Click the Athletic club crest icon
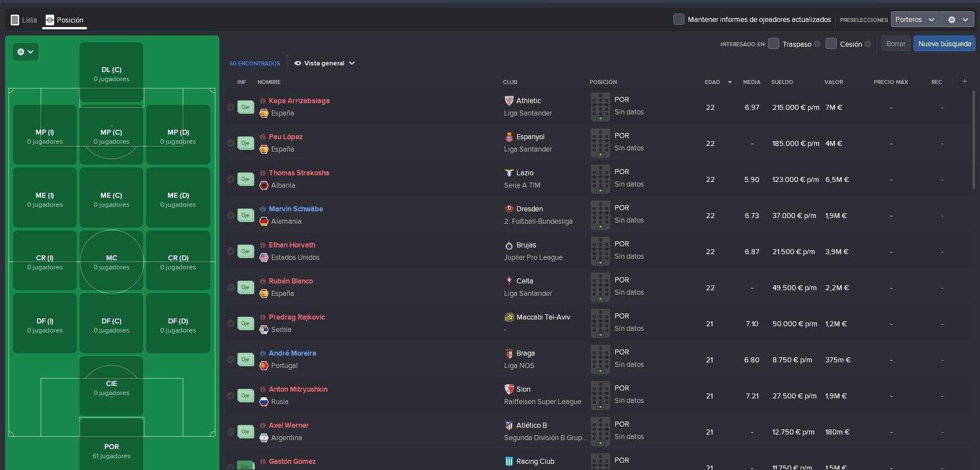Screen dimensions: 980x470 509,101
